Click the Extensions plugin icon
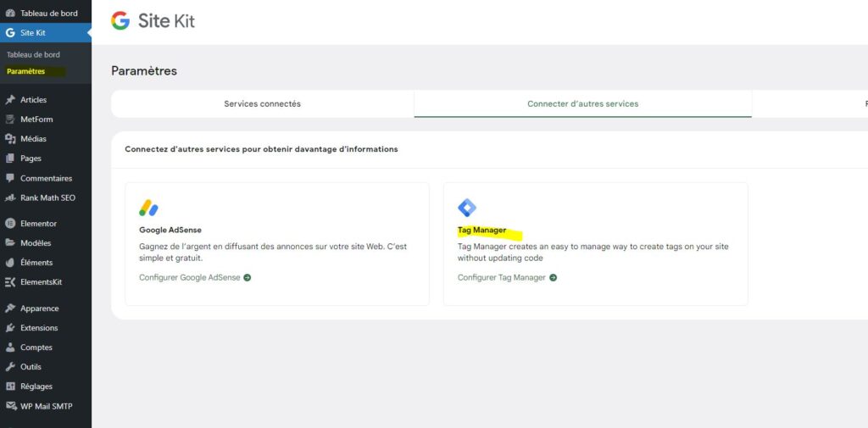868x428 pixels. point(10,328)
